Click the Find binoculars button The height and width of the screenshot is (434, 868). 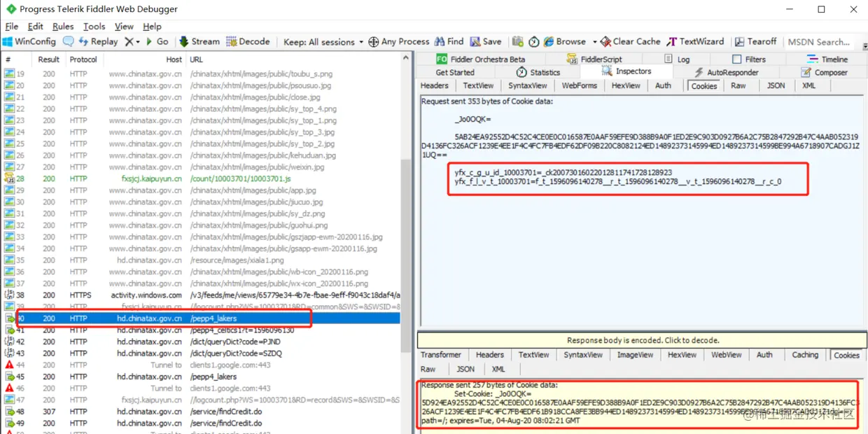pyautogui.click(x=449, y=42)
